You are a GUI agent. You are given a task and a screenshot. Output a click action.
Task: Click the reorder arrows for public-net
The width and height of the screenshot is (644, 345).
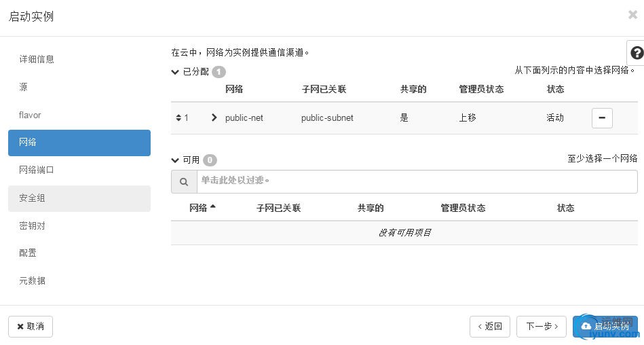(178, 118)
